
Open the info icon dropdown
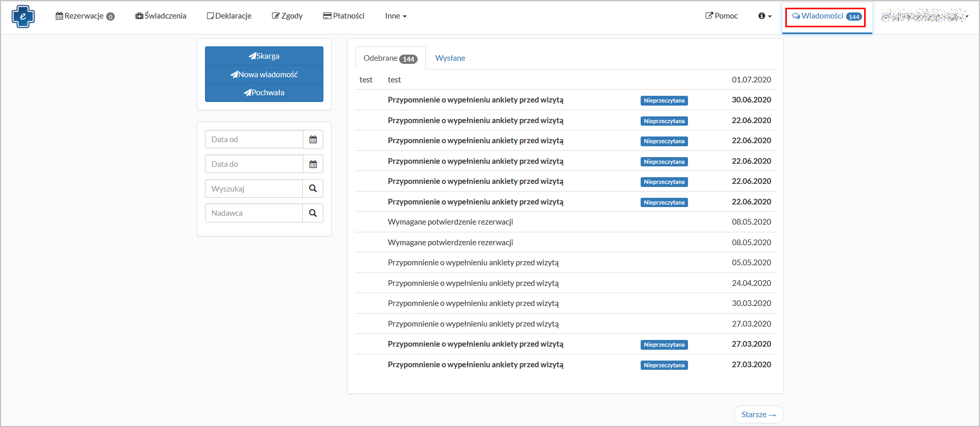[x=765, y=16]
